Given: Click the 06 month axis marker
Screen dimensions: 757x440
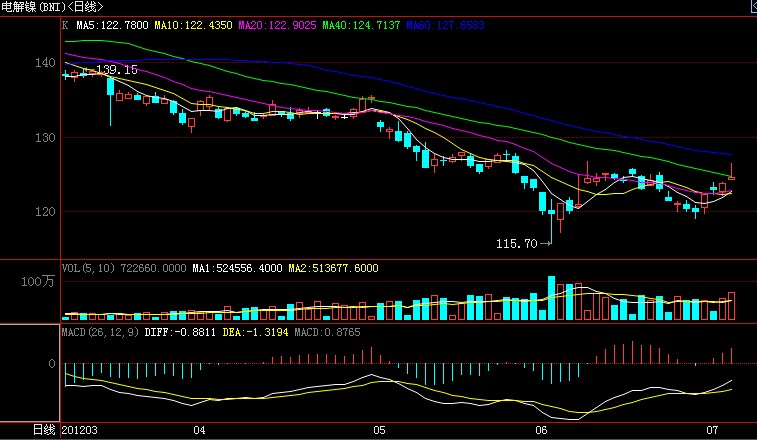Looking at the screenshot, I should 541,430.
